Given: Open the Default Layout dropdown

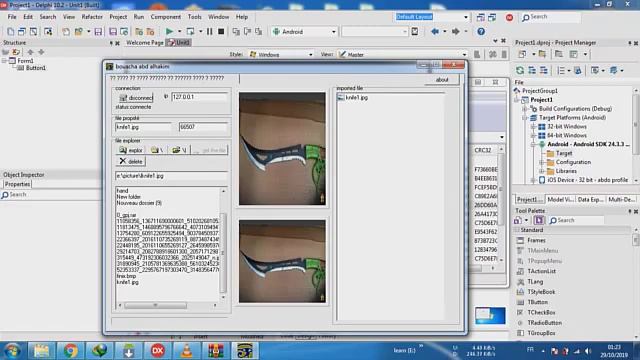Looking at the screenshot, I should point(466,17).
